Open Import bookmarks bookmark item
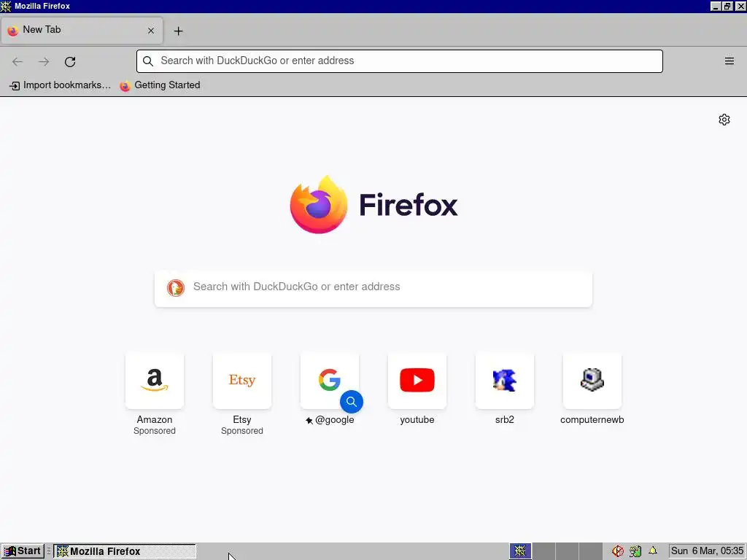Viewport: 747px width, 560px height. 60,85
